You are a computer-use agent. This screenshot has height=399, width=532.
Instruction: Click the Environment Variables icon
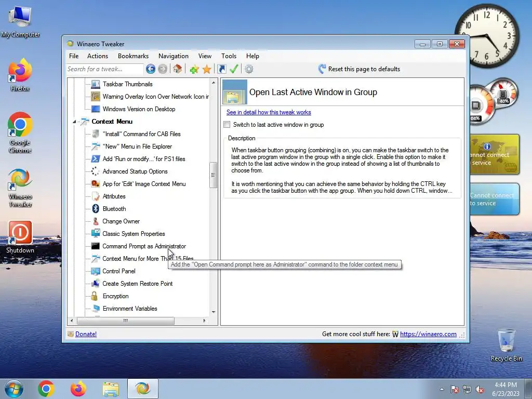96,309
